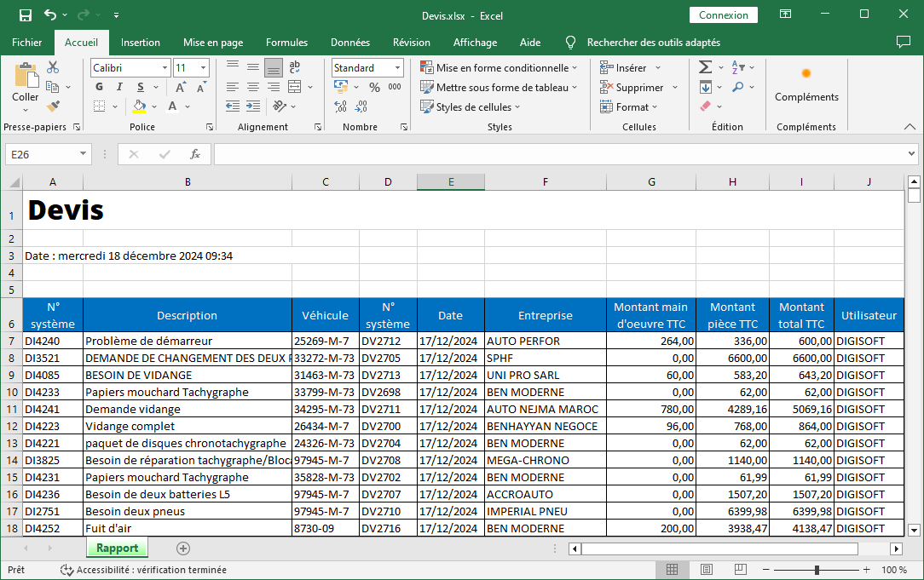Switch to the Insertion tab
Image resolution: width=924 pixels, height=580 pixels.
pyautogui.click(x=141, y=43)
